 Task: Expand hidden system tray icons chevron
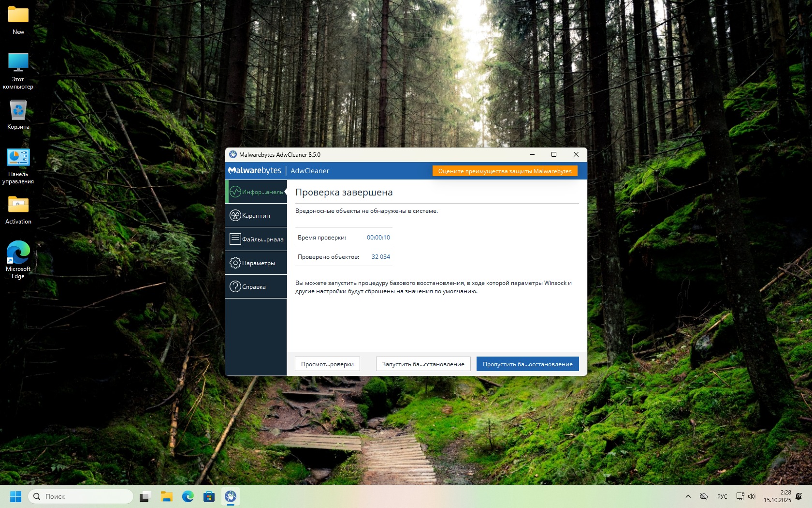tap(688, 496)
